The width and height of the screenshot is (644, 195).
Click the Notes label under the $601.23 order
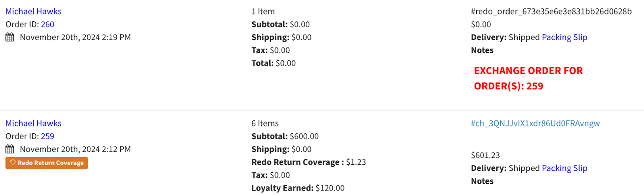point(482,181)
